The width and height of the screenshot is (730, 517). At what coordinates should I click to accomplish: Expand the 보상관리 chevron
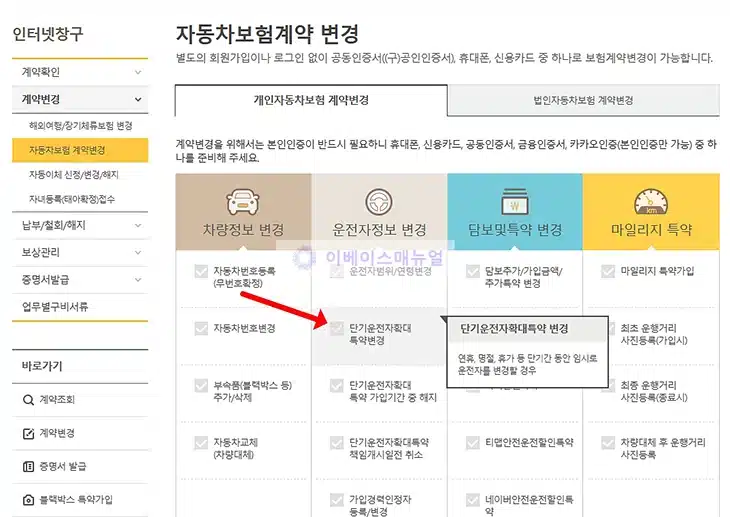pyautogui.click(x=138, y=252)
